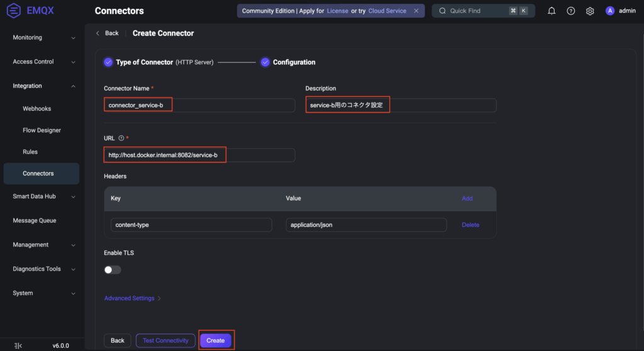Click the URL help tooltip icon
Screen dimensions: 644x351
pos(121,138)
